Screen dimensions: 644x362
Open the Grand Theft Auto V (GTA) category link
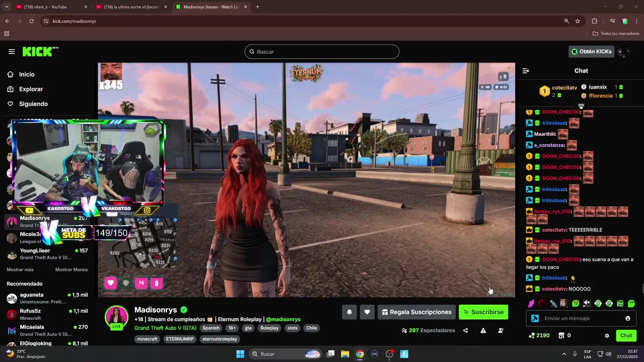[x=166, y=328]
